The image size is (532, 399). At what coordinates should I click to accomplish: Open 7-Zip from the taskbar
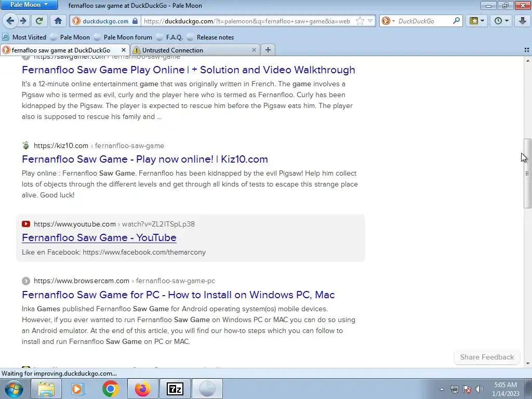pos(175,389)
